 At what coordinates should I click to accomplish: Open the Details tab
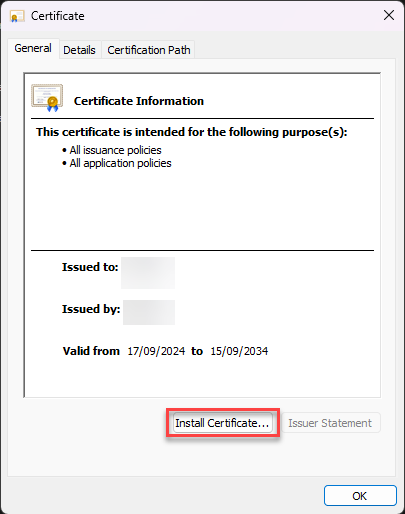(79, 50)
